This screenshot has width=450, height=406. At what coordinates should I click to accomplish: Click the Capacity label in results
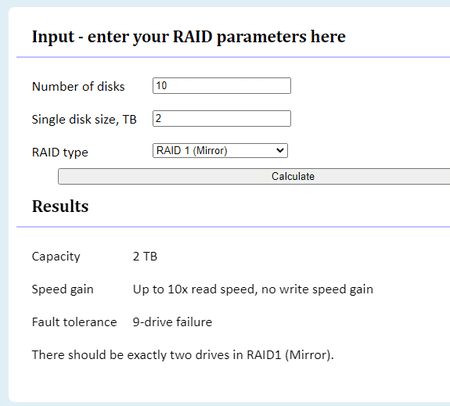click(x=56, y=256)
